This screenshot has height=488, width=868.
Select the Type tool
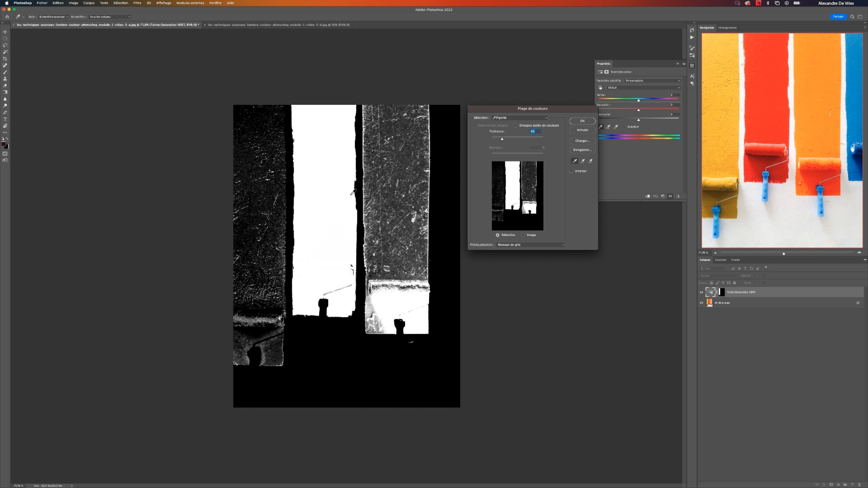coord(5,119)
